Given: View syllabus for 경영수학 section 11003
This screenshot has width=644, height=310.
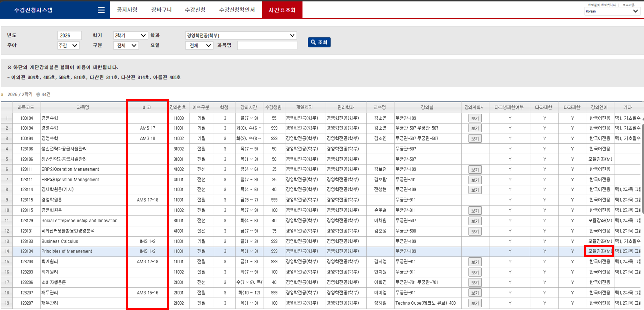Looking at the screenshot, I should coord(475,118).
